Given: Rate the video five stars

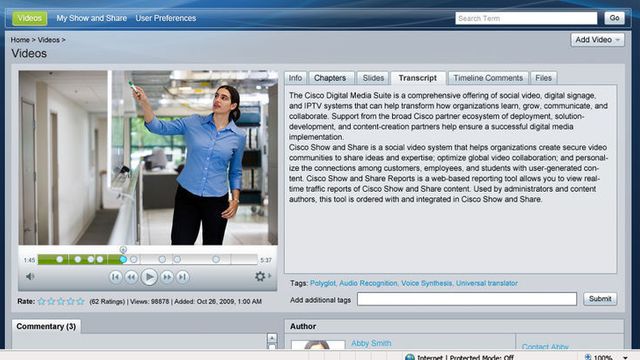Looking at the screenshot, I should [x=80, y=301].
